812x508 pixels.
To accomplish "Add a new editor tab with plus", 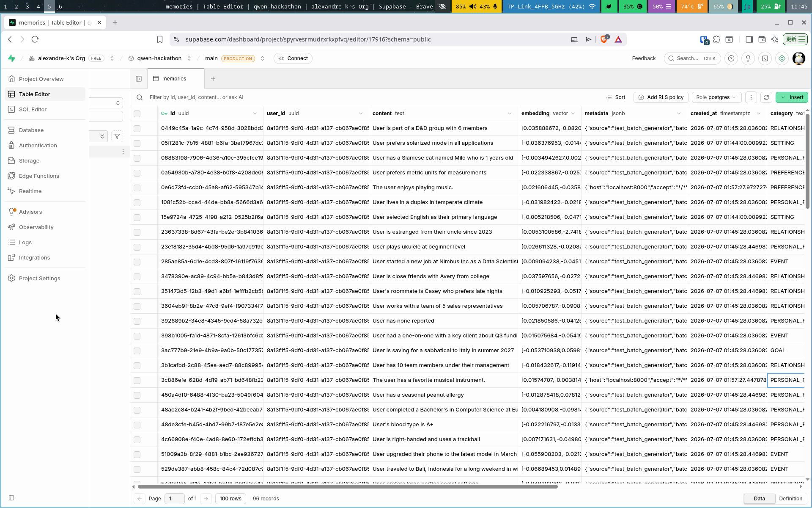I will click(213, 79).
